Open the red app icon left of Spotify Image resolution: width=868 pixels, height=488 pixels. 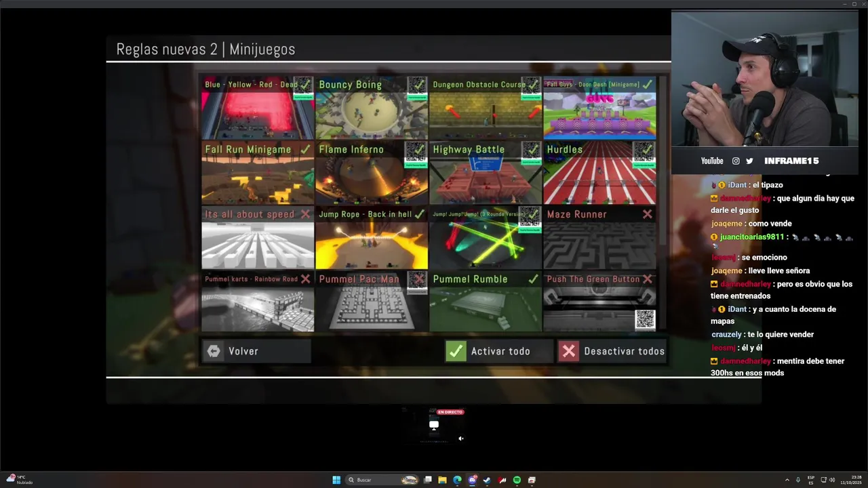click(x=502, y=480)
